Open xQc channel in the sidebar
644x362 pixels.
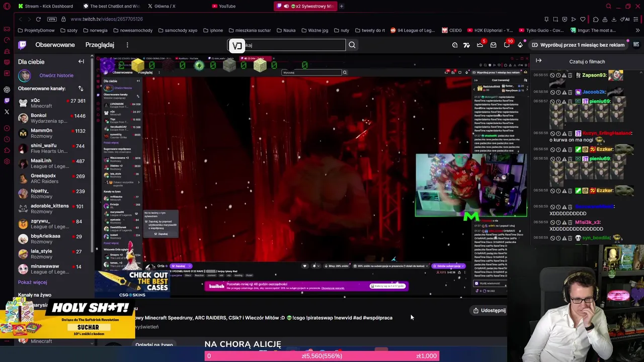pyautogui.click(x=52, y=103)
